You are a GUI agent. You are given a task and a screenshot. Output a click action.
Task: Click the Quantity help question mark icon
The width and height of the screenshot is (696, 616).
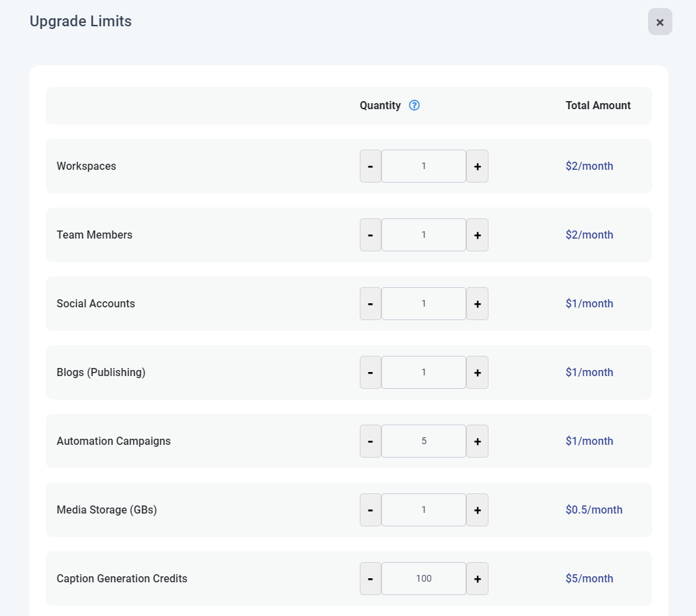414,105
